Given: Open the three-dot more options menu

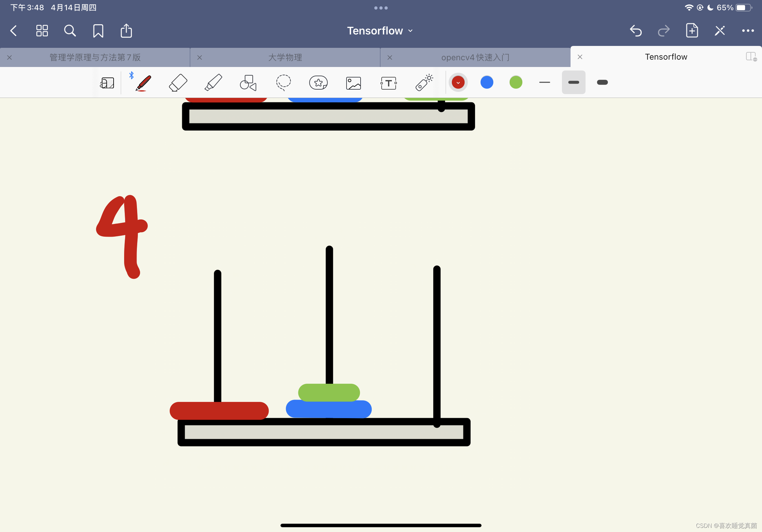Looking at the screenshot, I should click(747, 31).
